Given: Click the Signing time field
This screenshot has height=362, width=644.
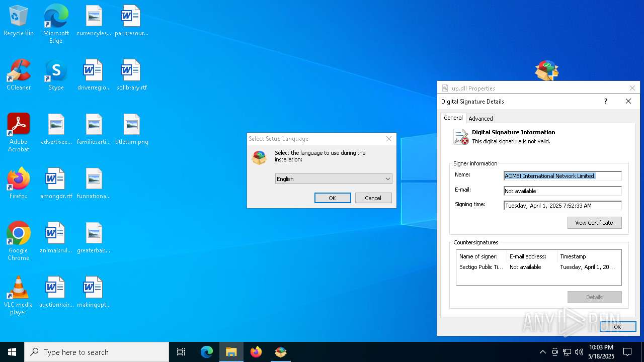Looking at the screenshot, I should [x=562, y=206].
